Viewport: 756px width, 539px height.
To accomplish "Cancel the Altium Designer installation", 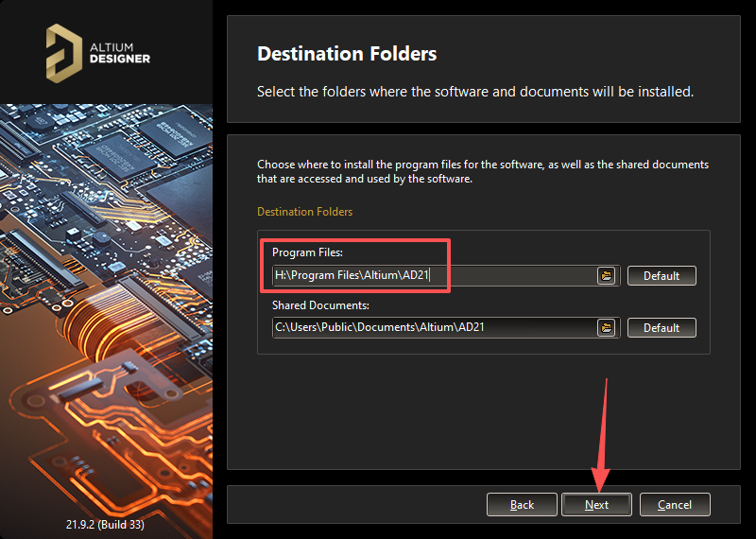I will (x=675, y=505).
